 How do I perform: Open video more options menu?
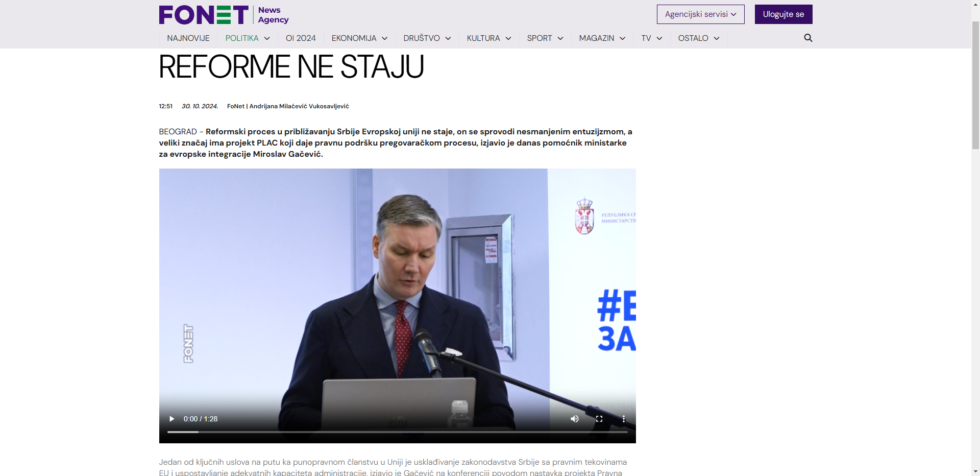point(623,419)
